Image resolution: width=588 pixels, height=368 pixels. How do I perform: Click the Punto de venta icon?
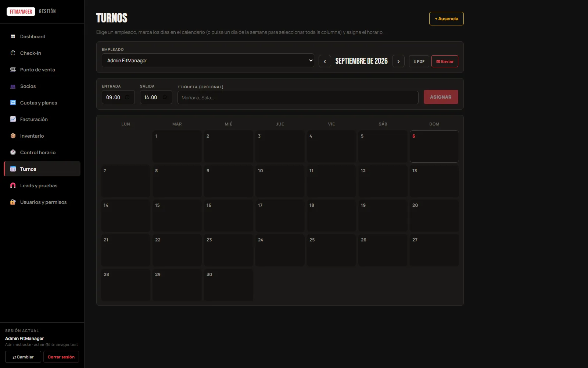click(x=13, y=70)
